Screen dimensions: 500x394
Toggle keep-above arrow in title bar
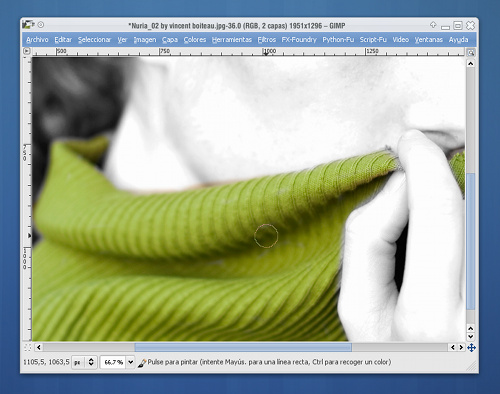click(x=433, y=24)
